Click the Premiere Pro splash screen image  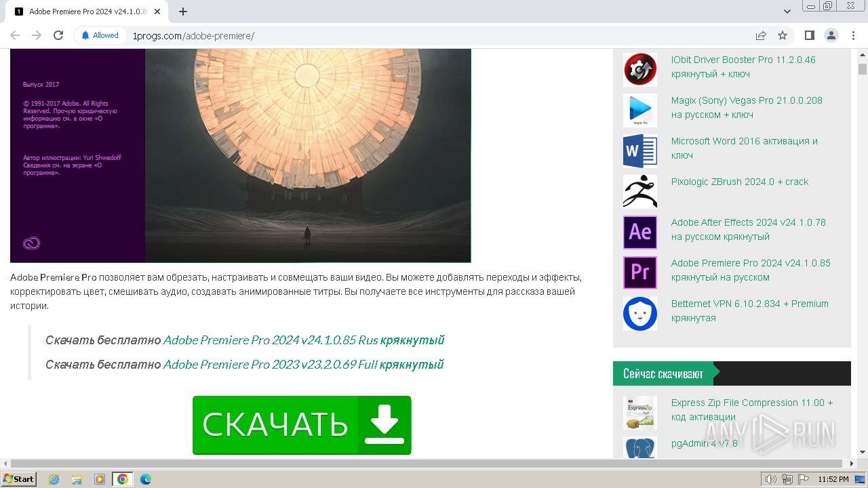coord(240,155)
